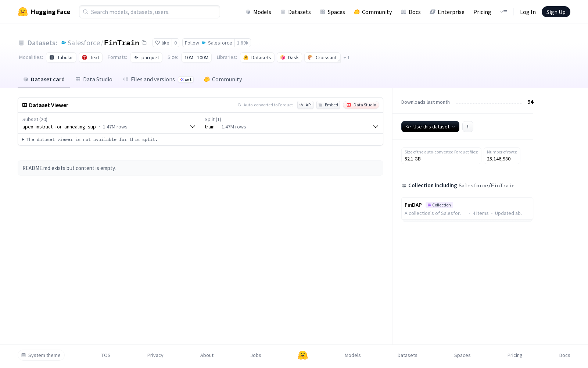
Task: Switch to the Data Studio tab
Action: tap(94, 79)
